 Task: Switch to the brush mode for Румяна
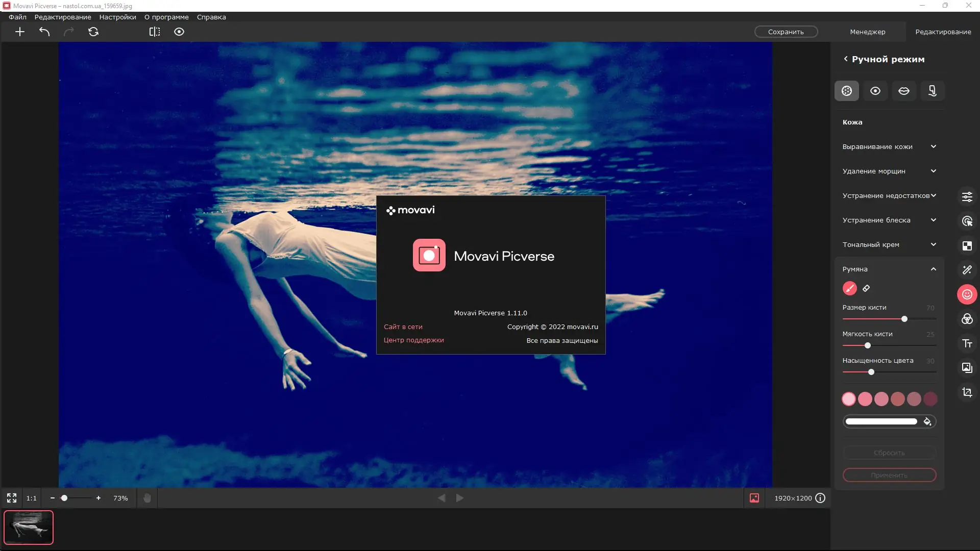click(849, 288)
